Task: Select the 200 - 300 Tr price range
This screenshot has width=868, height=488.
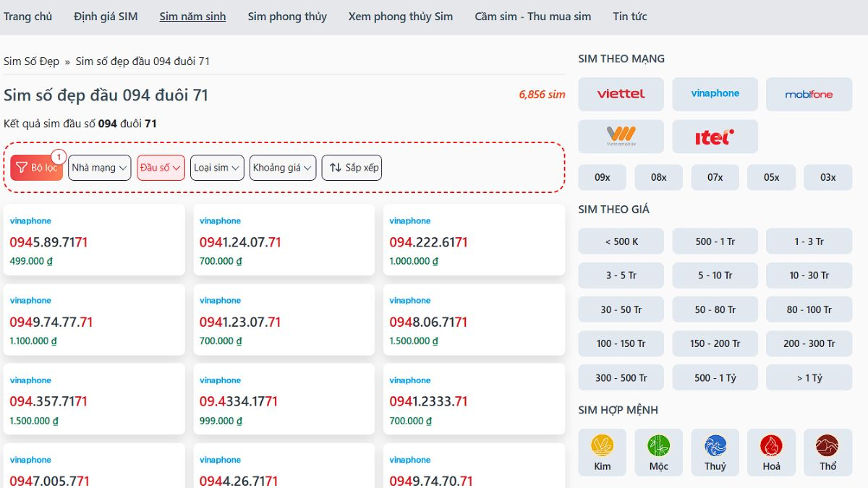Action: (x=809, y=343)
